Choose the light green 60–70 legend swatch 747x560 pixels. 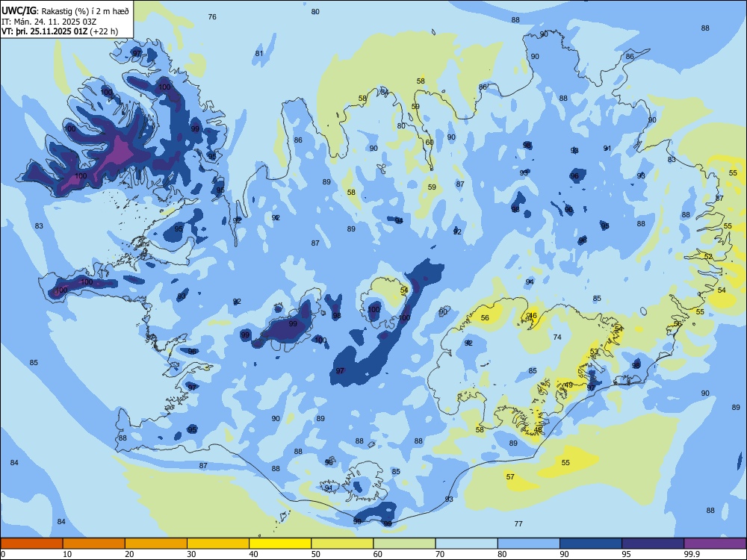(404, 544)
